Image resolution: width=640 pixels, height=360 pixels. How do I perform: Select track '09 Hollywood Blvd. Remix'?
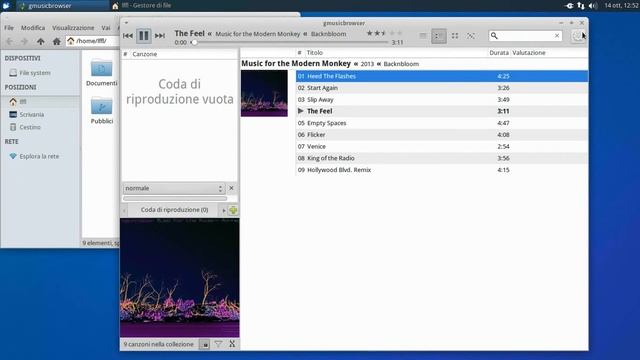pyautogui.click(x=442, y=170)
